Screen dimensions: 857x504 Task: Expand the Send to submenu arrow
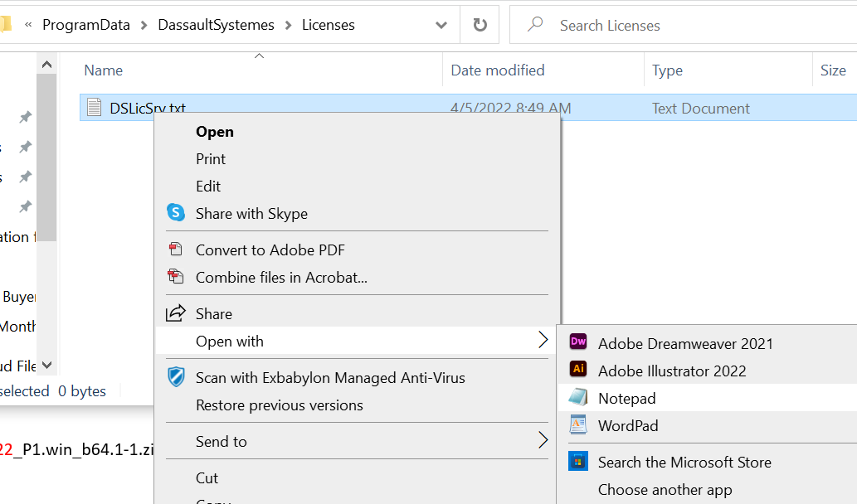[543, 440]
